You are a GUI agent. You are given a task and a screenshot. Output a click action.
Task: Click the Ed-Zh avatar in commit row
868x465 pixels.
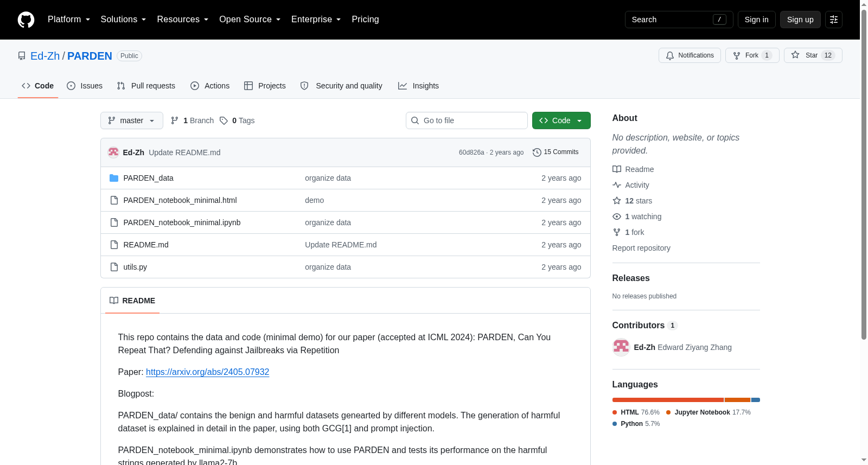pyautogui.click(x=113, y=152)
